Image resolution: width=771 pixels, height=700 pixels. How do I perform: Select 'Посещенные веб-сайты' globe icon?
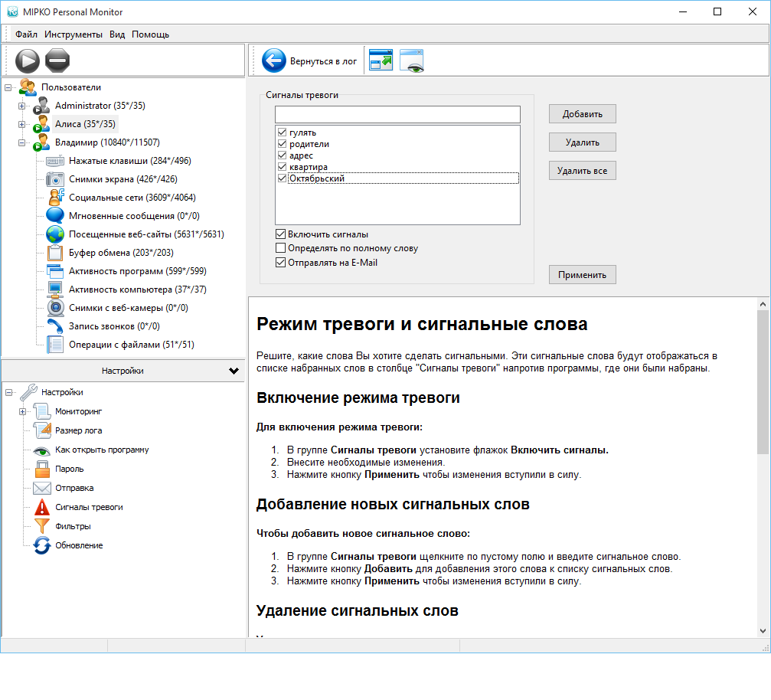pyautogui.click(x=55, y=234)
